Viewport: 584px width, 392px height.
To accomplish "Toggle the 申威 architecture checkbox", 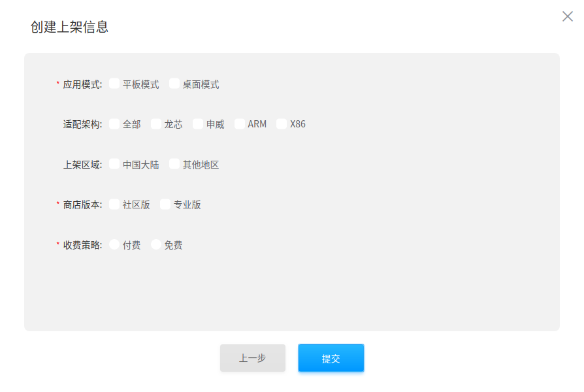I will 198,123.
